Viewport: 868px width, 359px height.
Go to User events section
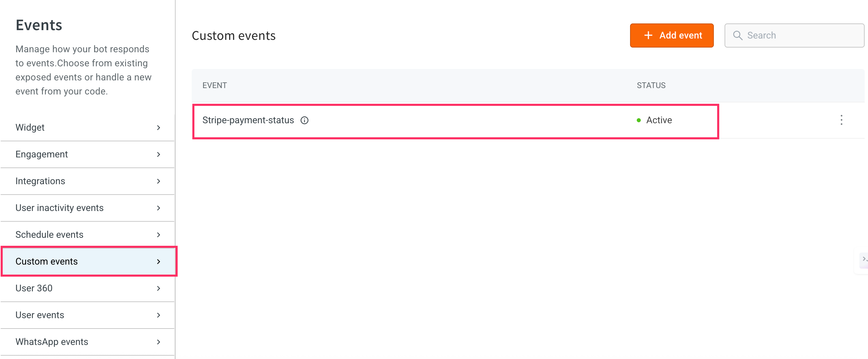40,315
